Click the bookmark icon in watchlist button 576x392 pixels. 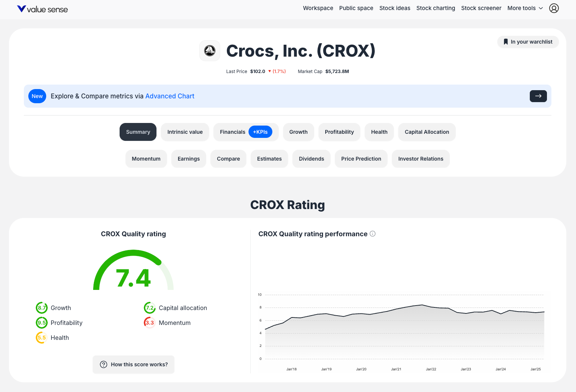click(506, 42)
